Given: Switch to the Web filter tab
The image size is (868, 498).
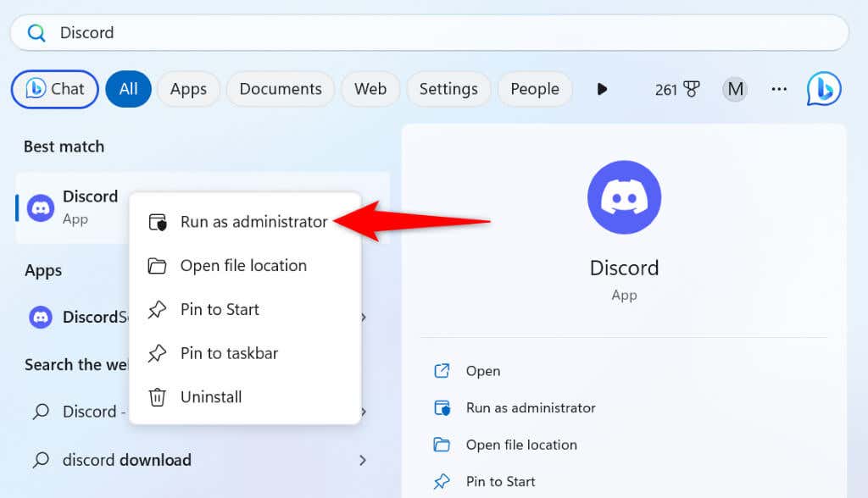Looking at the screenshot, I should pyautogui.click(x=370, y=89).
